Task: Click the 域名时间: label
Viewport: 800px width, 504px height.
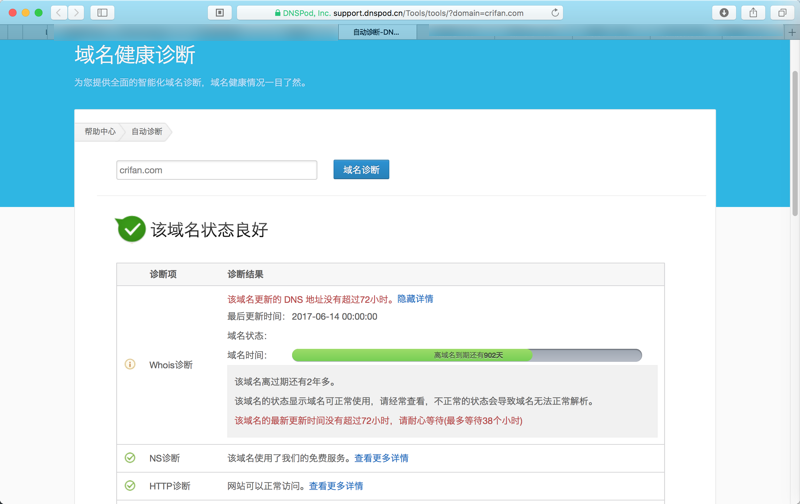Action: 247,355
